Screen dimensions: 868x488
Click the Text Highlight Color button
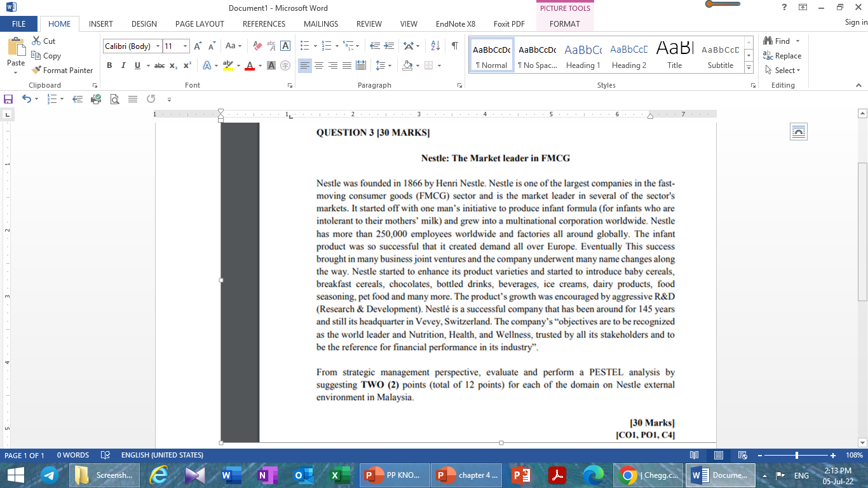tap(228, 65)
